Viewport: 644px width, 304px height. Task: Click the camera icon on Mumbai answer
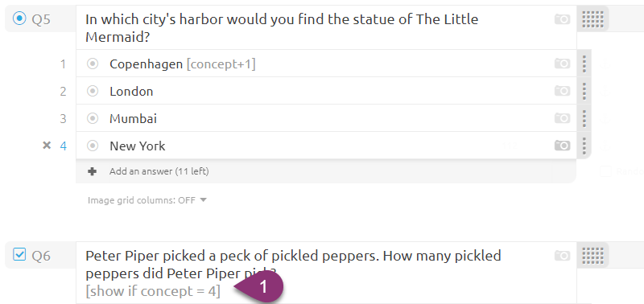click(x=562, y=118)
